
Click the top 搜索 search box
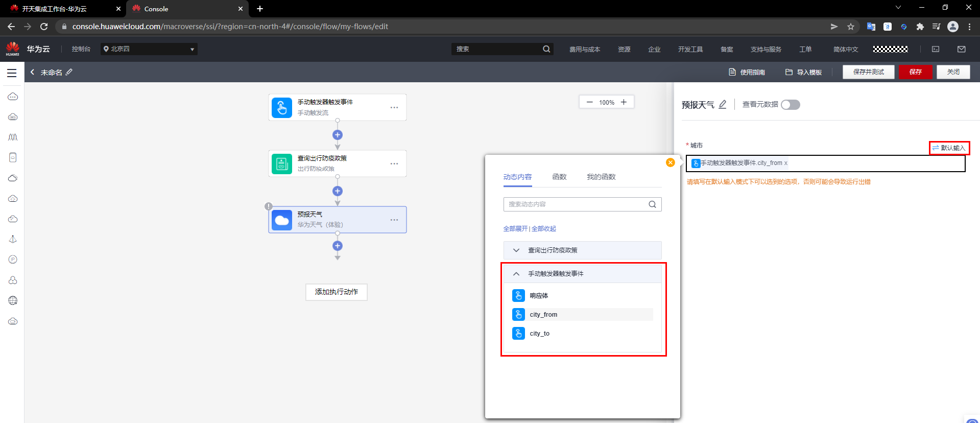[502, 49]
